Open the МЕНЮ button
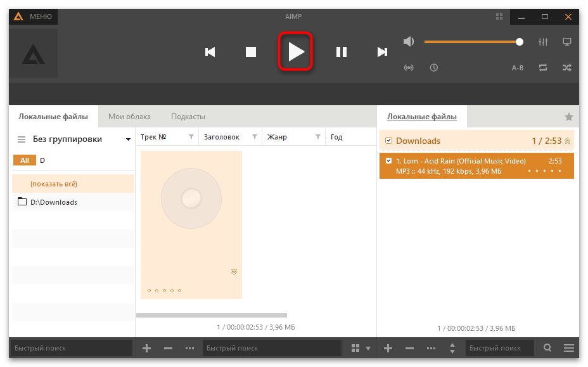This screenshot has width=588, height=367. tap(34, 16)
